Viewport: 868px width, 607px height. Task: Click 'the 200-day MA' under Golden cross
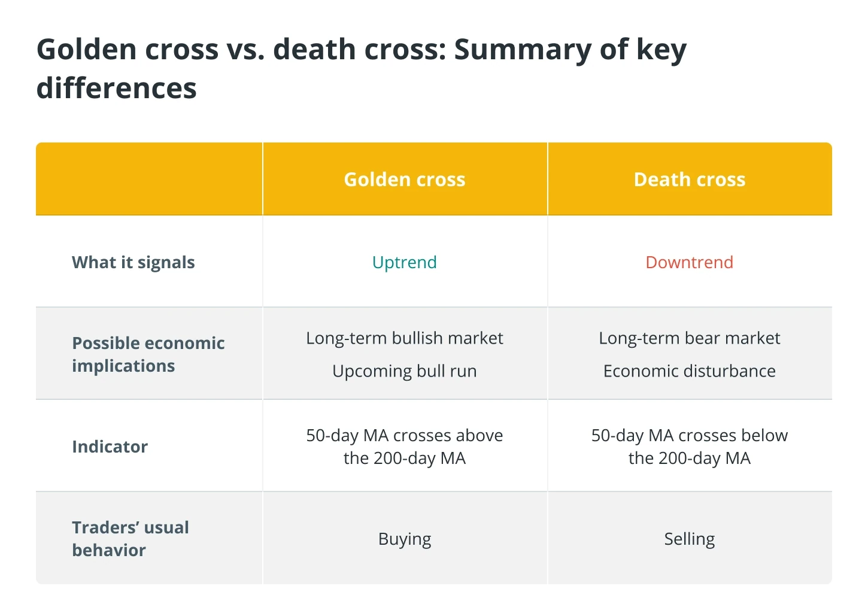[405, 459]
